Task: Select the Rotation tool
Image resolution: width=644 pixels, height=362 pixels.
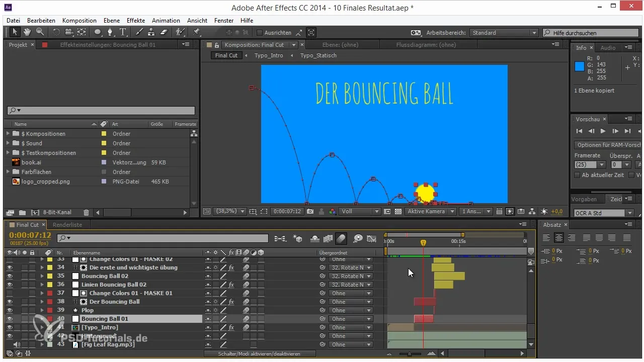Action: point(56,32)
